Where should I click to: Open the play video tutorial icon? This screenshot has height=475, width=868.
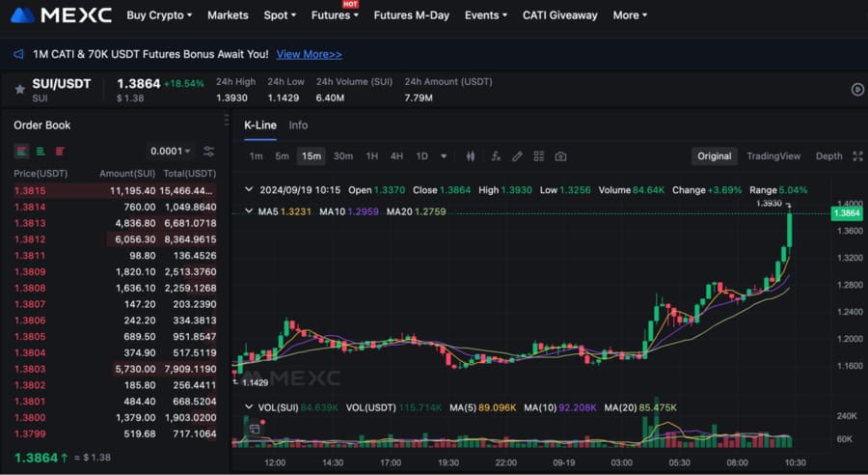[x=857, y=89]
